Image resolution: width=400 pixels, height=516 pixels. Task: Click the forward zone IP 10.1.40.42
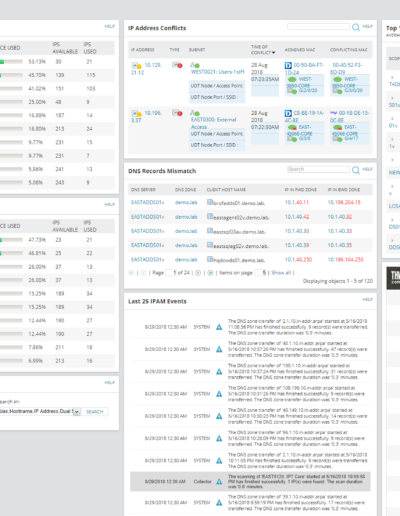(297, 217)
